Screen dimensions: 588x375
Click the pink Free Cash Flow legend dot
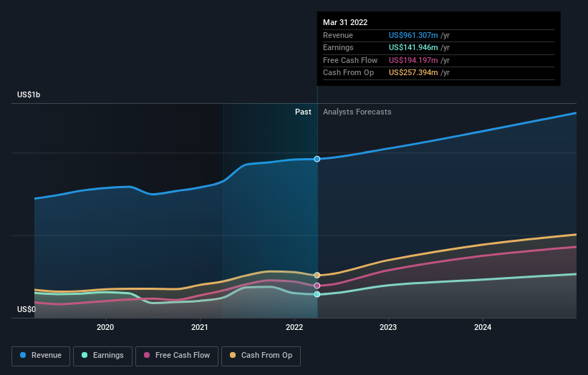coord(147,355)
